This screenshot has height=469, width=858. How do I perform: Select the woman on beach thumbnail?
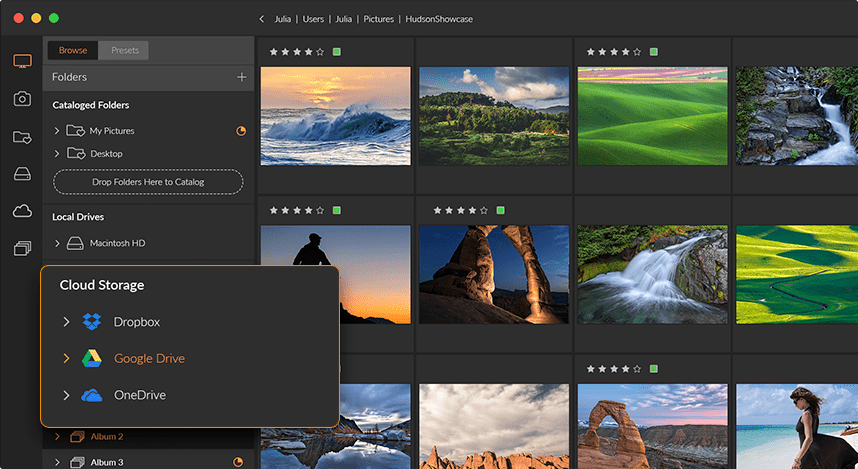(797, 426)
